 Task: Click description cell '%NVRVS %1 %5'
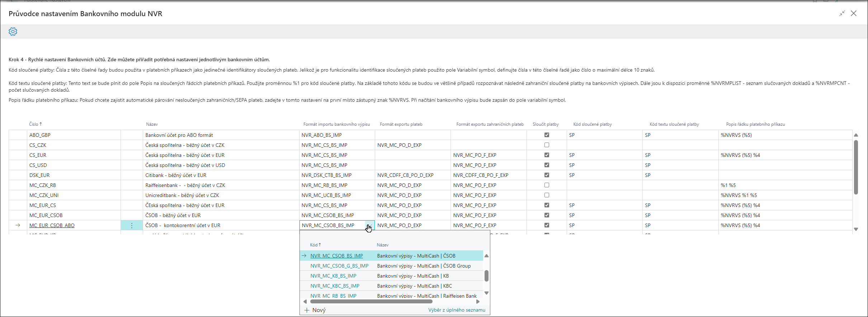point(786,195)
